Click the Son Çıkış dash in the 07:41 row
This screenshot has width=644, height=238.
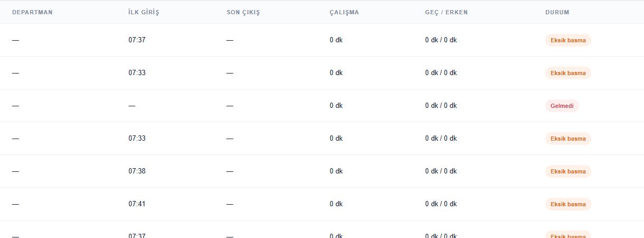[x=230, y=204]
